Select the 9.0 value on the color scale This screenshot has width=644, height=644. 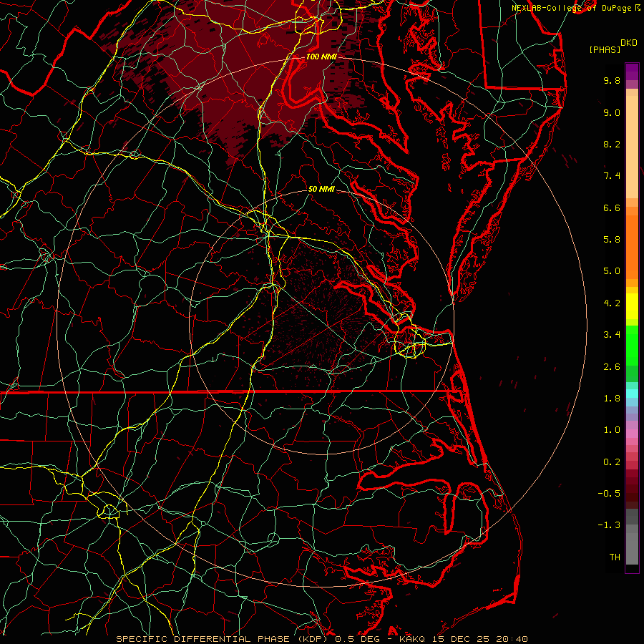pyautogui.click(x=612, y=112)
